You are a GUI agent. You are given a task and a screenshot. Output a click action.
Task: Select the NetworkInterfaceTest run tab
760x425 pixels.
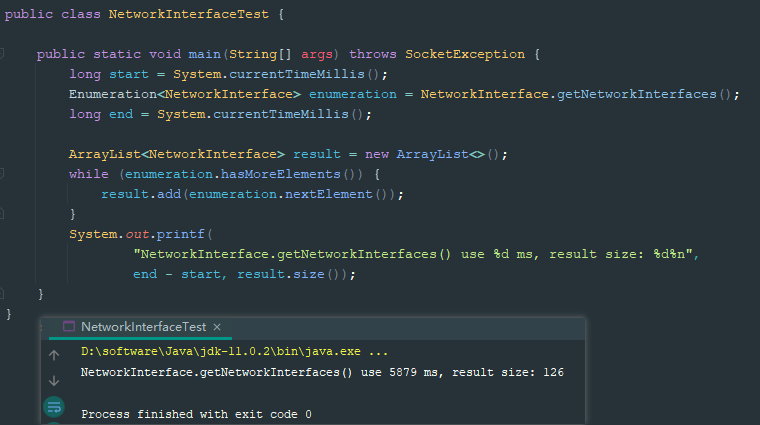pyautogui.click(x=143, y=327)
